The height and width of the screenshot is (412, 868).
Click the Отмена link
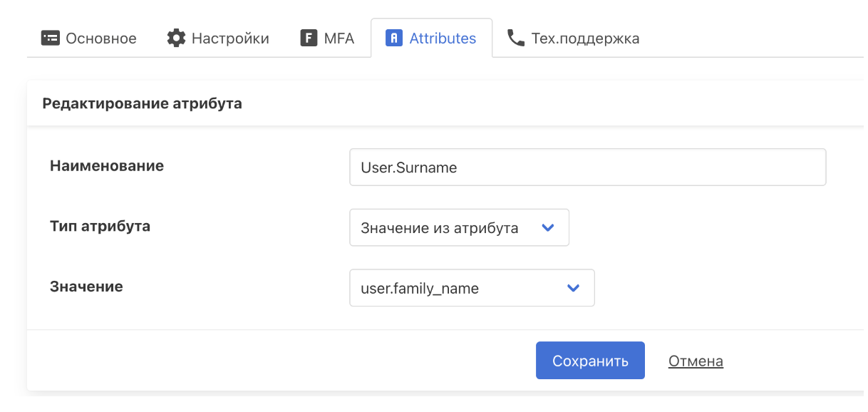tap(696, 361)
